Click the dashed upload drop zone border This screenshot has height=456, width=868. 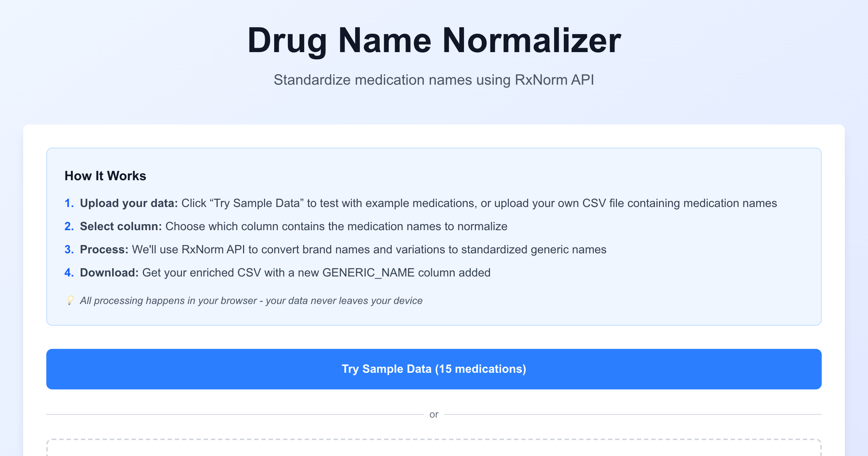434,440
